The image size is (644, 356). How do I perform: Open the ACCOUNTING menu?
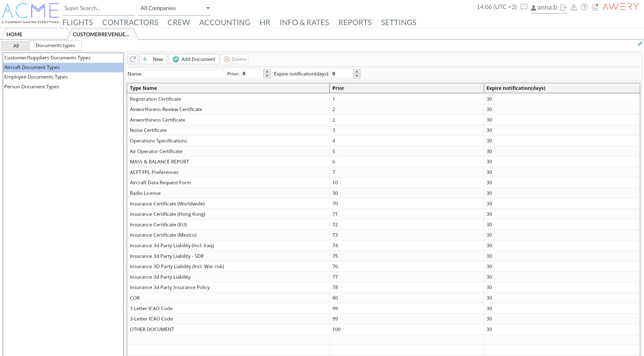click(225, 22)
